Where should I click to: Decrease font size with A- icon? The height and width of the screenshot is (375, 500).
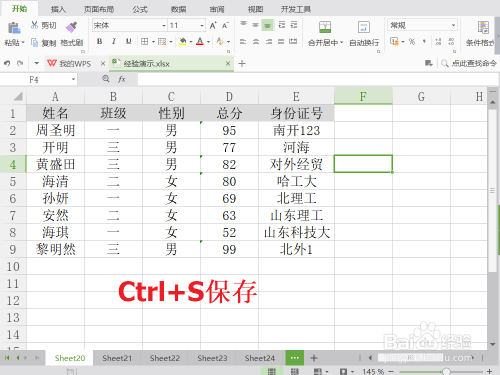[x=225, y=25]
